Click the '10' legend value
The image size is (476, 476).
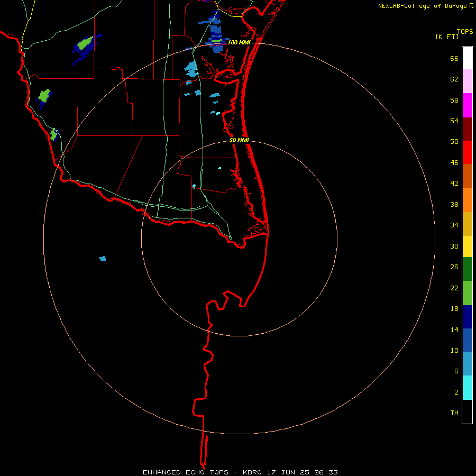pyautogui.click(x=454, y=350)
